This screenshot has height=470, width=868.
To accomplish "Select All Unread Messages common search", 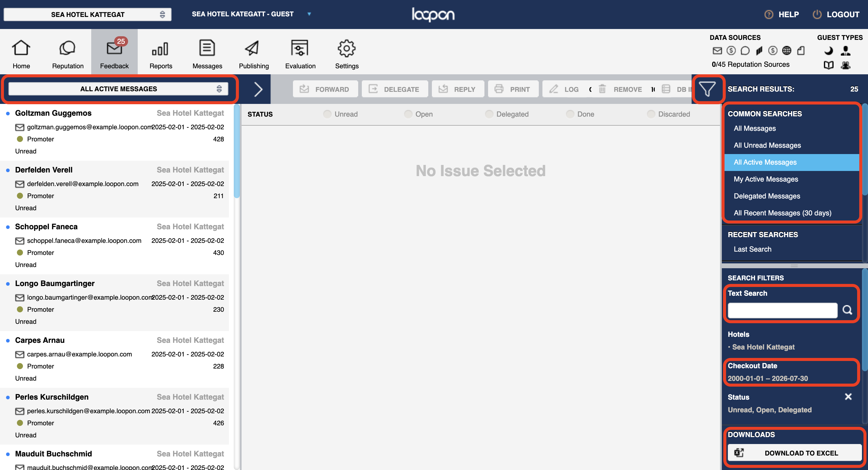I will (x=792, y=145).
